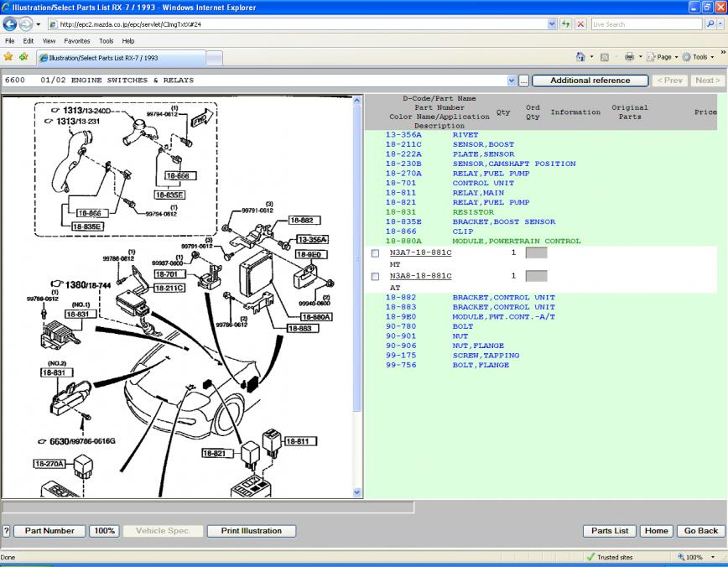Screen dimensions: 728x567
Task: Click the question mark help button
Action: coord(7,531)
